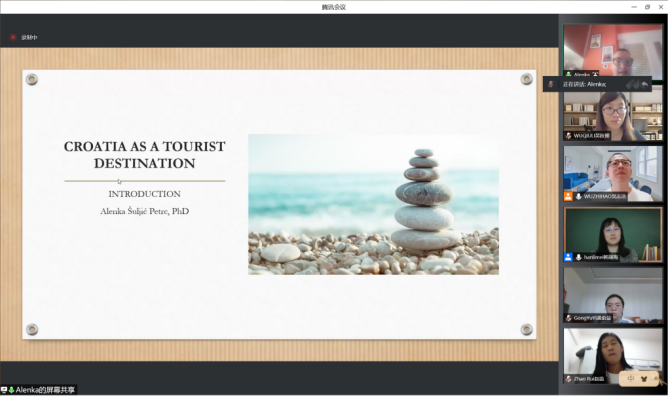This screenshot has width=668, height=397.
Task: Select the hanlinwi video tile with chalkboard
Action: point(613,235)
